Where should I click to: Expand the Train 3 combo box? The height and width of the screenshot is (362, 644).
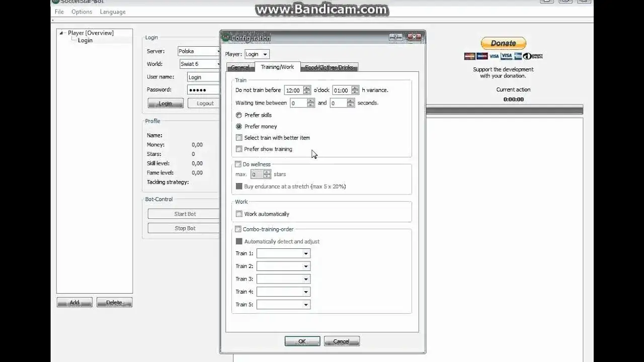click(283, 279)
